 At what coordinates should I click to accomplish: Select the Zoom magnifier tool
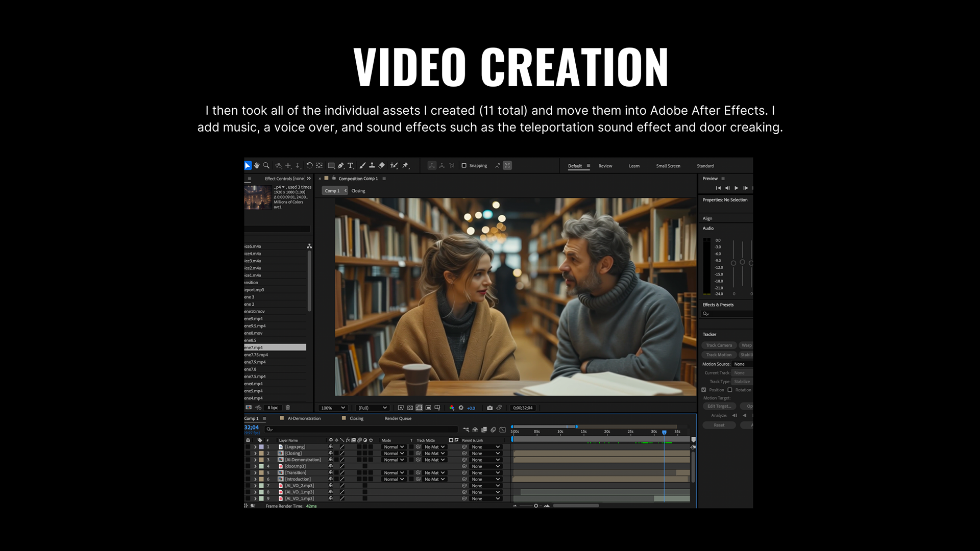[x=266, y=165]
